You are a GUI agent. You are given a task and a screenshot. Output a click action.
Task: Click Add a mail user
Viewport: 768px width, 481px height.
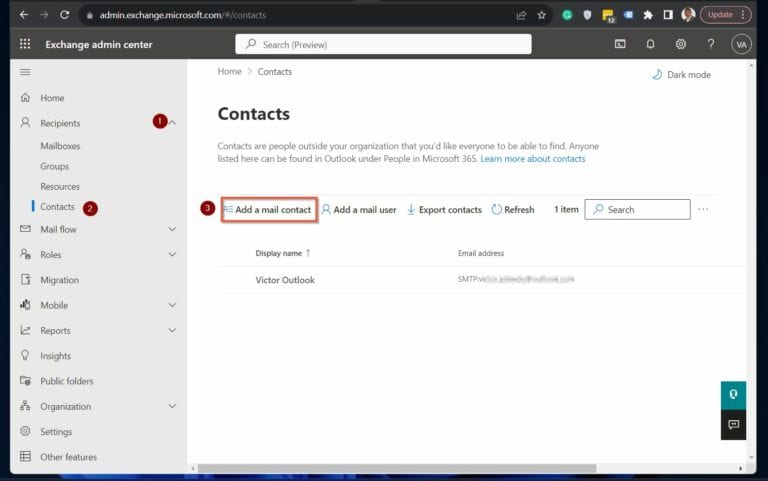pyautogui.click(x=359, y=210)
